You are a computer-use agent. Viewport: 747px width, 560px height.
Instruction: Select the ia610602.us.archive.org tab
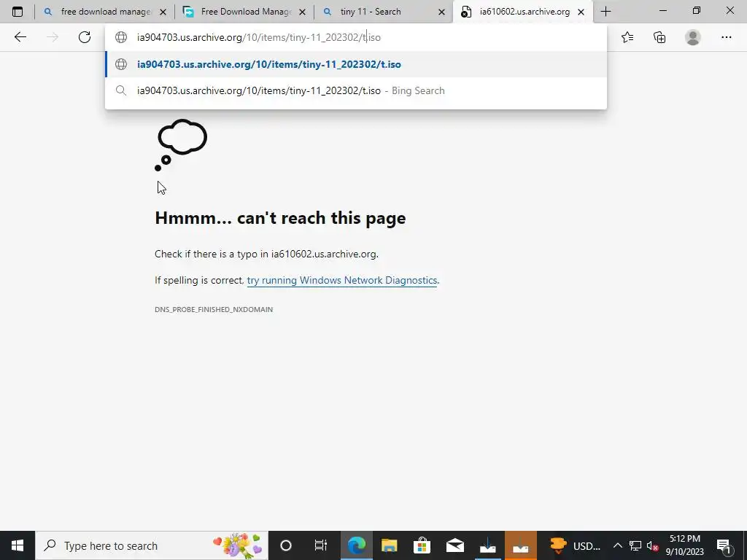tap(523, 12)
